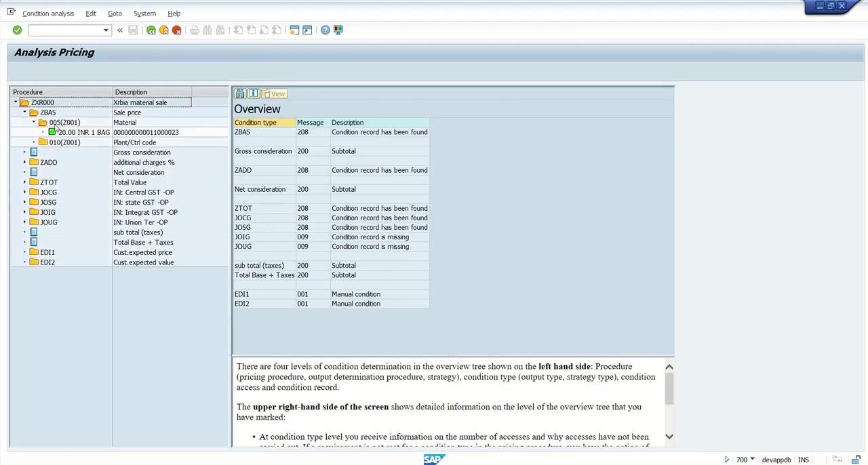The height and width of the screenshot is (465, 868).
Task: Click the help text scroll down arrow
Action: (669, 437)
